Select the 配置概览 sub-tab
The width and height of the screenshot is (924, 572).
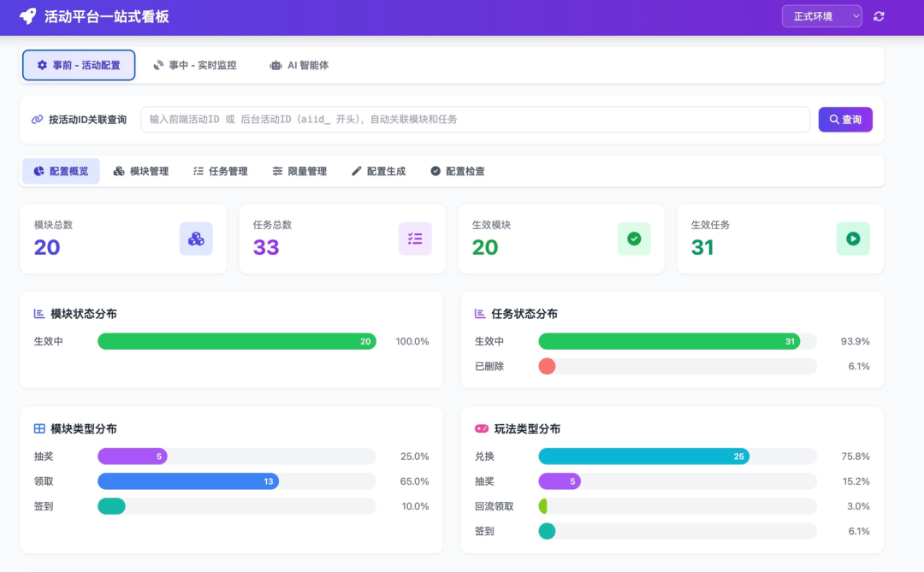click(61, 171)
